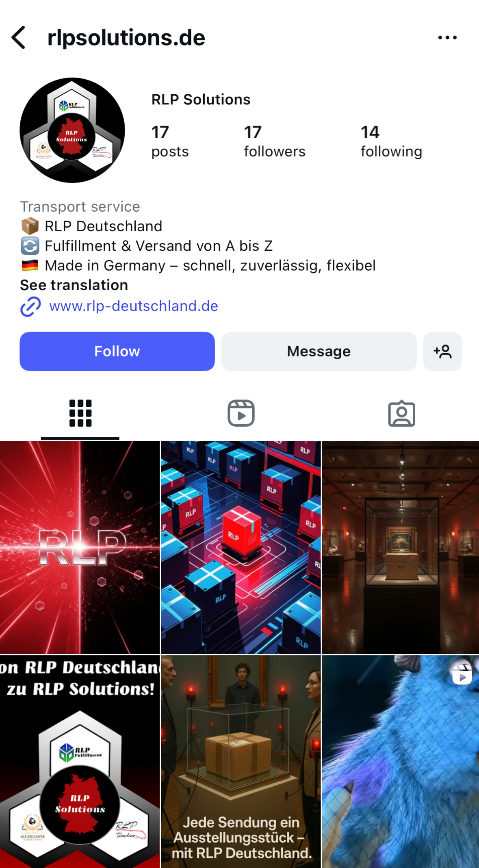This screenshot has height=868, width=479.
Task: Open the Jede Sendung ein Ausstellungsstück post
Action: click(241, 761)
